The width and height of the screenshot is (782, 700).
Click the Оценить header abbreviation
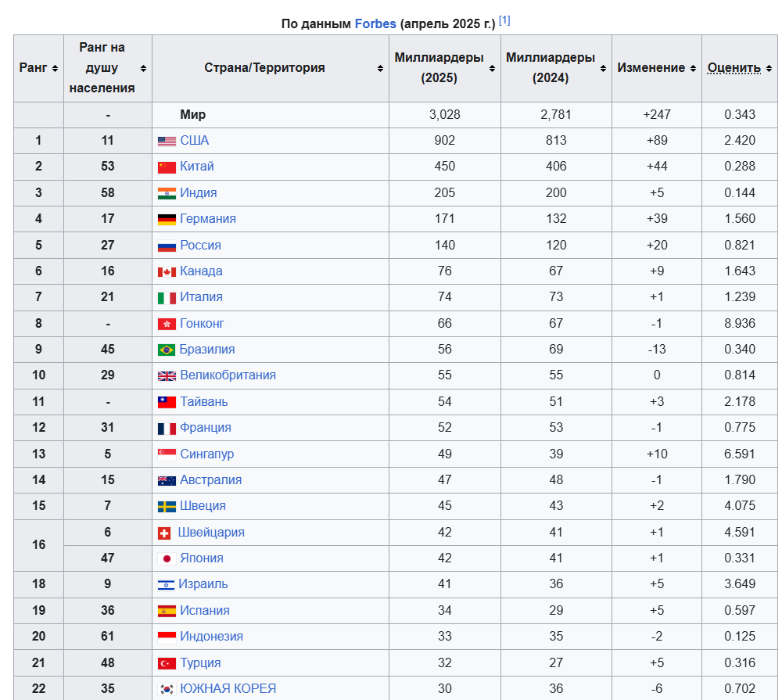734,68
